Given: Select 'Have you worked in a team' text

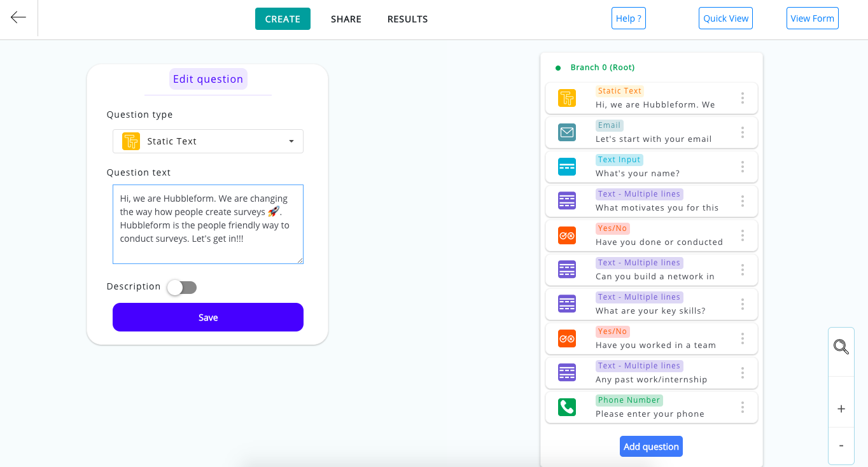Looking at the screenshot, I should tap(655, 345).
